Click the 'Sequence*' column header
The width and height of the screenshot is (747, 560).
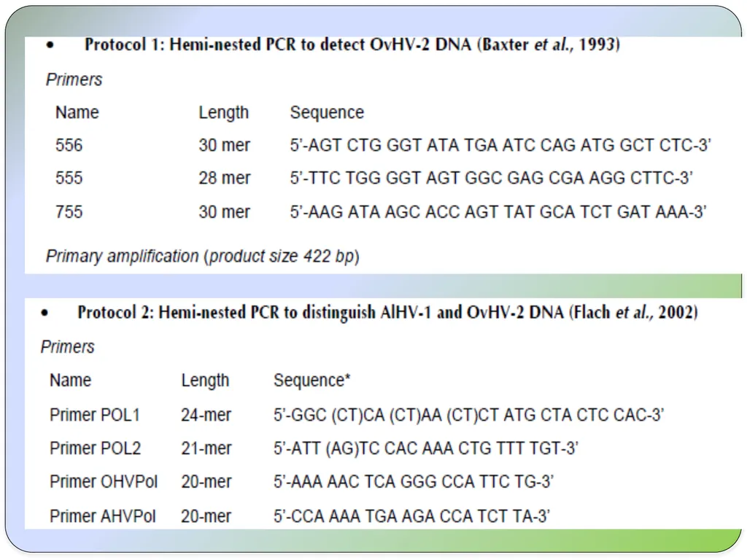tap(312, 381)
